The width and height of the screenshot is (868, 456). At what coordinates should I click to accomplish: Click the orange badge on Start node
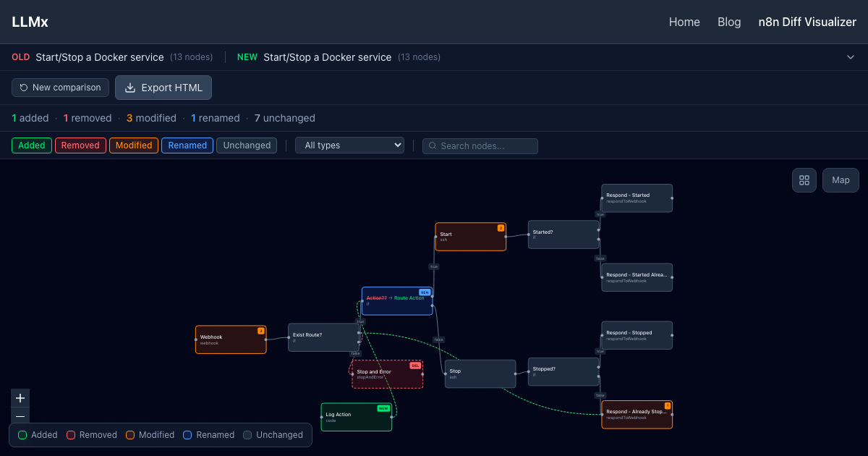tap(501, 228)
